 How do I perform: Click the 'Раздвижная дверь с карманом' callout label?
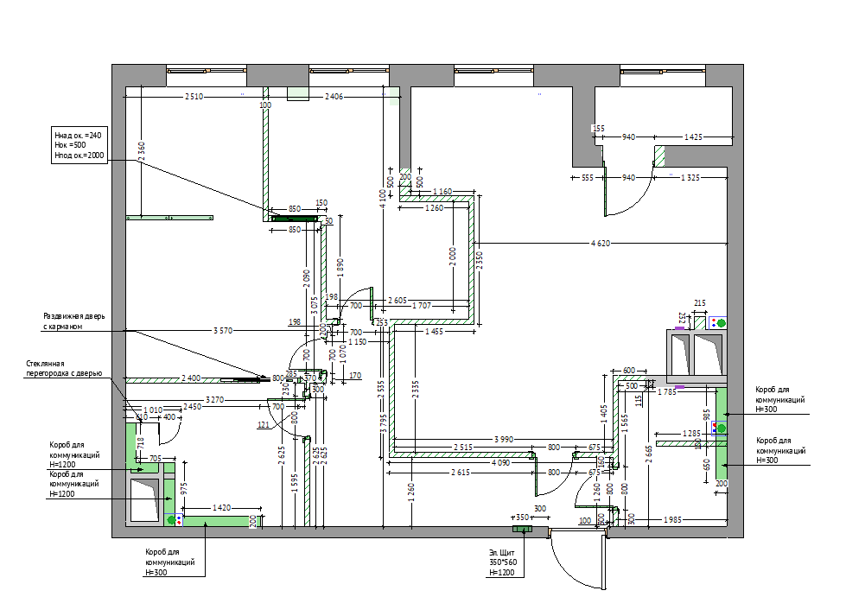click(x=74, y=321)
